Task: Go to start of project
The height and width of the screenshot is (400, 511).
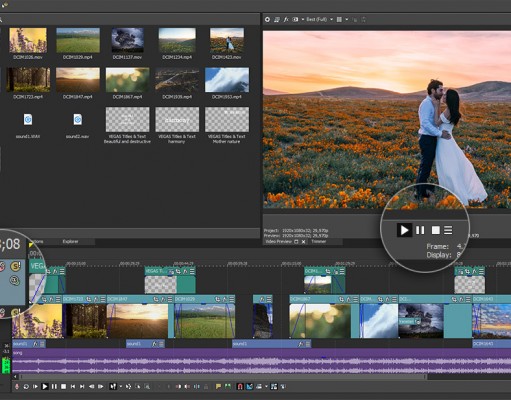Action: (73, 386)
